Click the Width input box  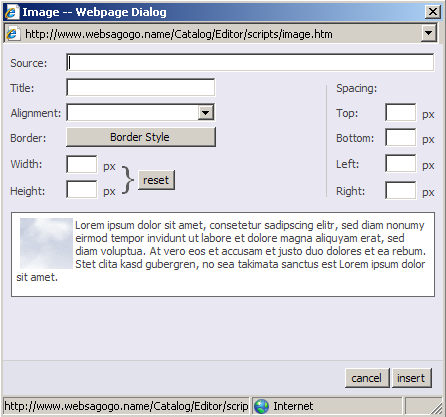coord(82,164)
